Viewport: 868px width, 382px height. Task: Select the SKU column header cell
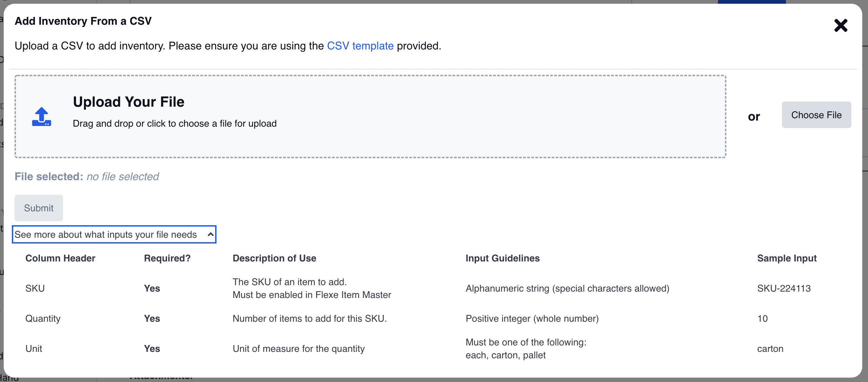(35, 289)
